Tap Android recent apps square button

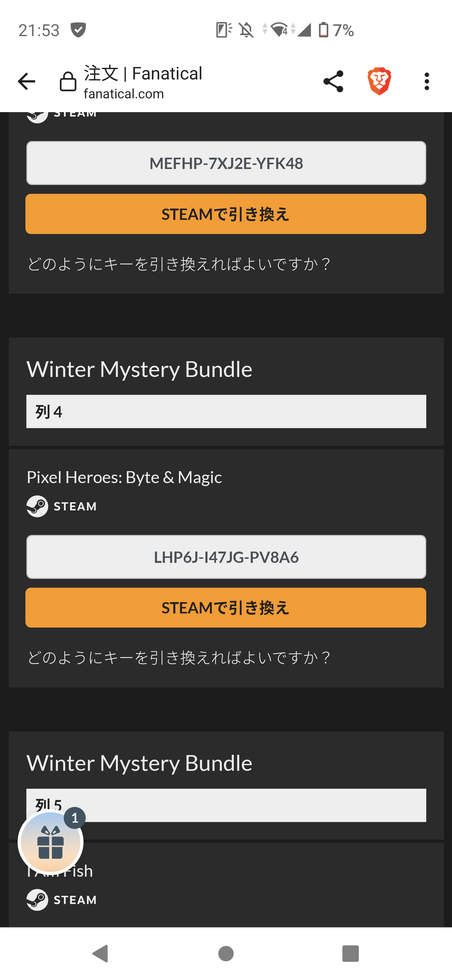(x=351, y=953)
